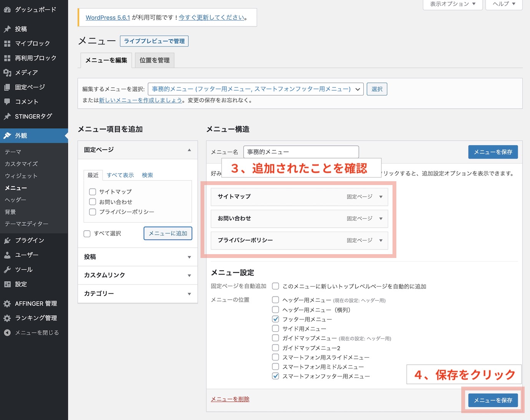Open 表示オプション screen options dropdown
The image size is (530, 420).
tap(453, 4)
